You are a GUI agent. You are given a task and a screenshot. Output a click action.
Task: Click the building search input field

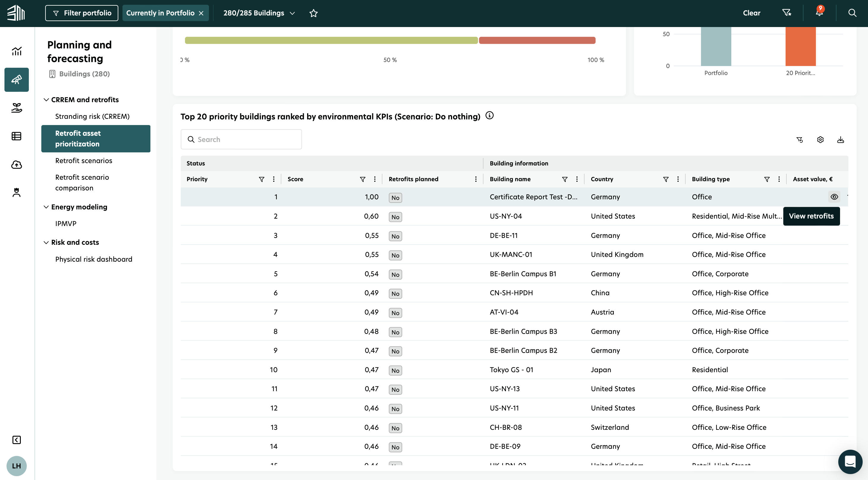pos(241,139)
